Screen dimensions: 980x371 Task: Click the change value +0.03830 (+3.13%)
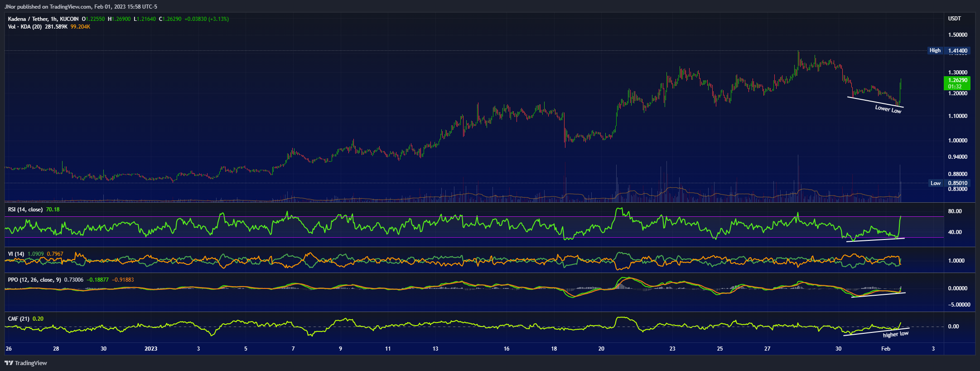[x=207, y=19]
